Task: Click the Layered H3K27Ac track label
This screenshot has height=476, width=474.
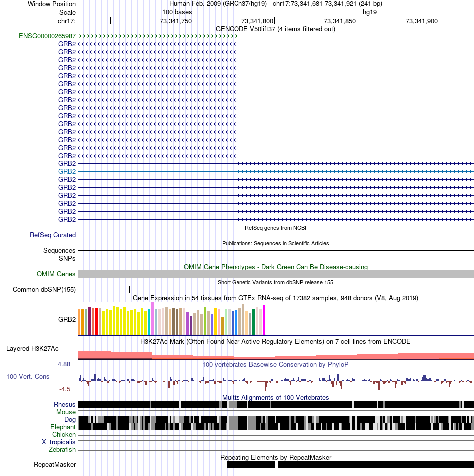Action: 32,348
